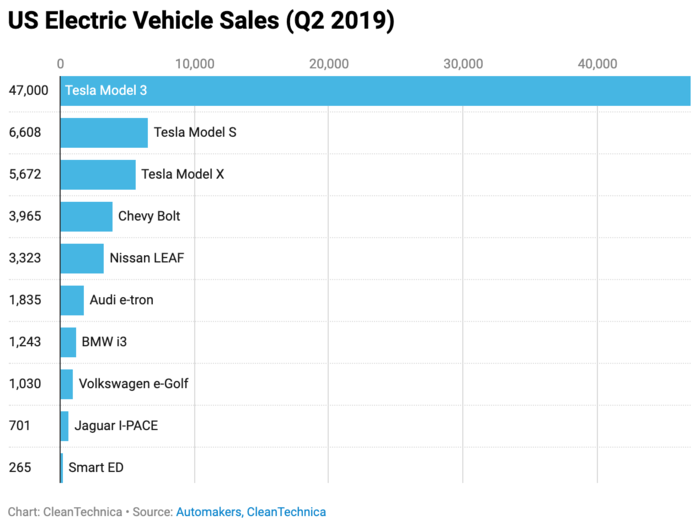The height and width of the screenshot is (526, 700).
Task: Select the blue Tesla Model S bar
Action: tap(104, 132)
